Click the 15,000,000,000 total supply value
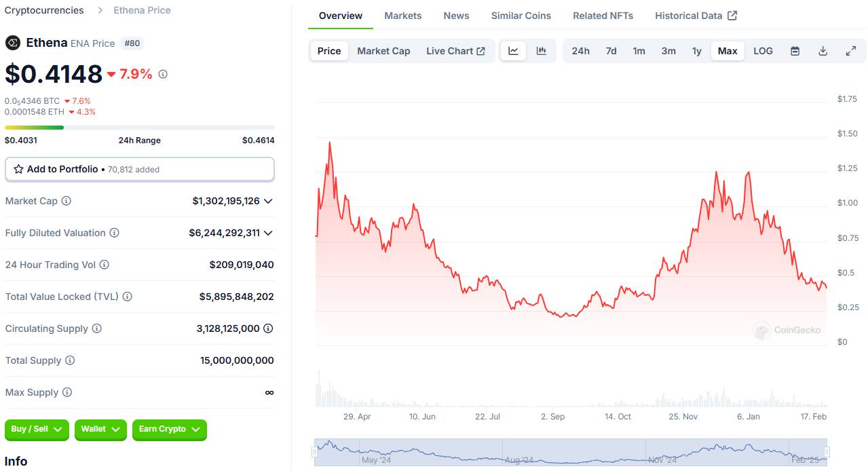Image resolution: width=868 pixels, height=471 pixels. [237, 360]
